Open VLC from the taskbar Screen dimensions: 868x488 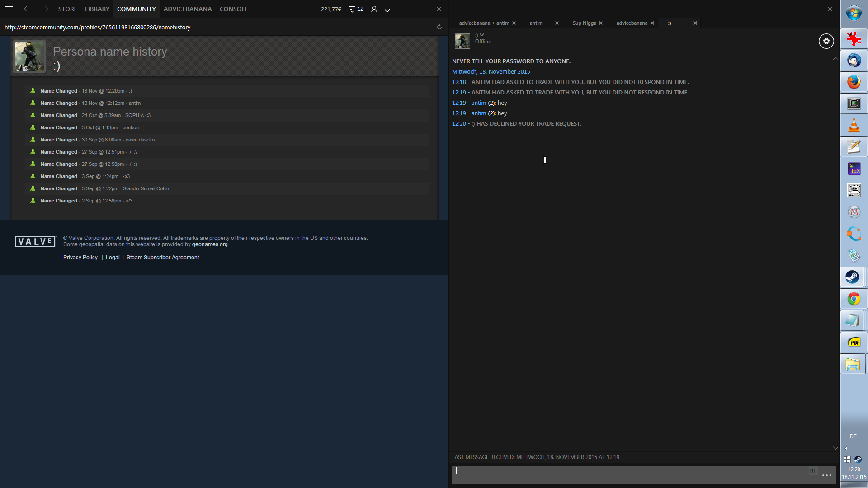click(854, 125)
